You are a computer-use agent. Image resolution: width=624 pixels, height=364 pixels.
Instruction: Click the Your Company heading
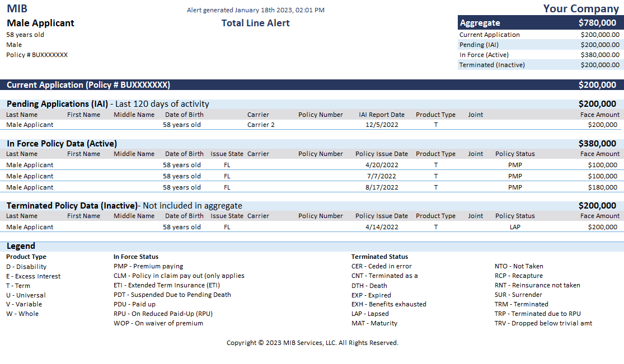[x=581, y=8]
